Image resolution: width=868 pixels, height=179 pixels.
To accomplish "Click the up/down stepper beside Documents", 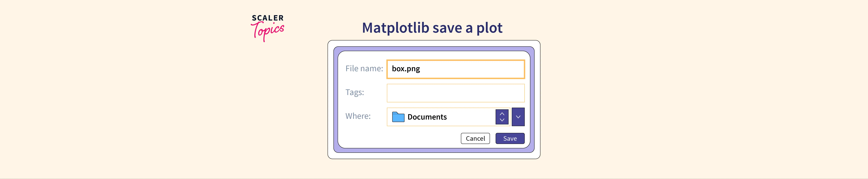I will [x=502, y=117].
